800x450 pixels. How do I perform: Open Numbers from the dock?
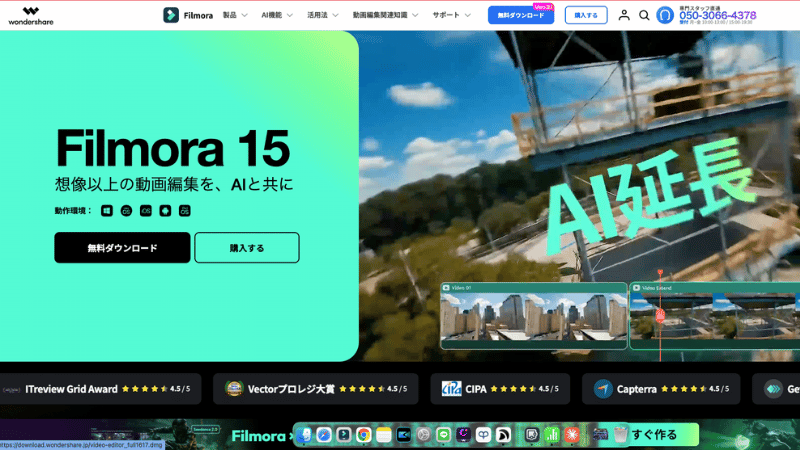tap(552, 435)
